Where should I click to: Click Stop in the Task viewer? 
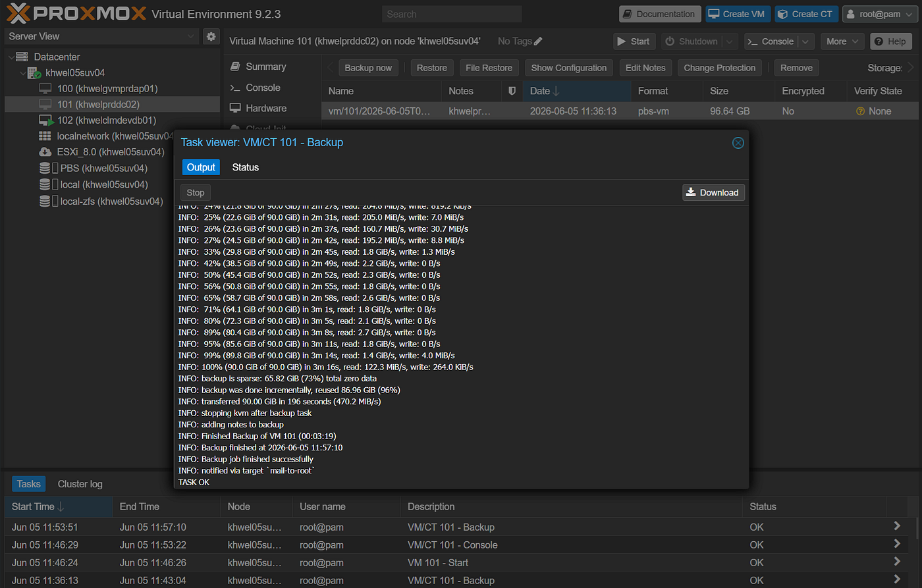[196, 192]
